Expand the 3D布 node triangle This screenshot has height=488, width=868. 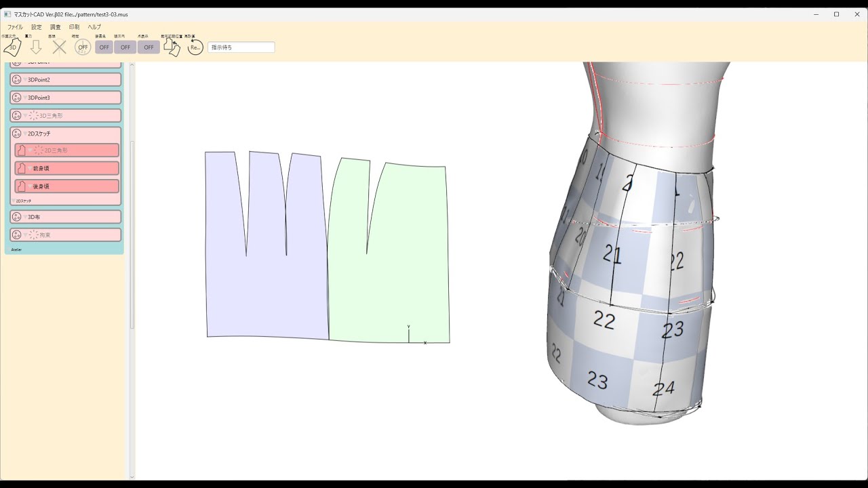pyautogui.click(x=25, y=217)
